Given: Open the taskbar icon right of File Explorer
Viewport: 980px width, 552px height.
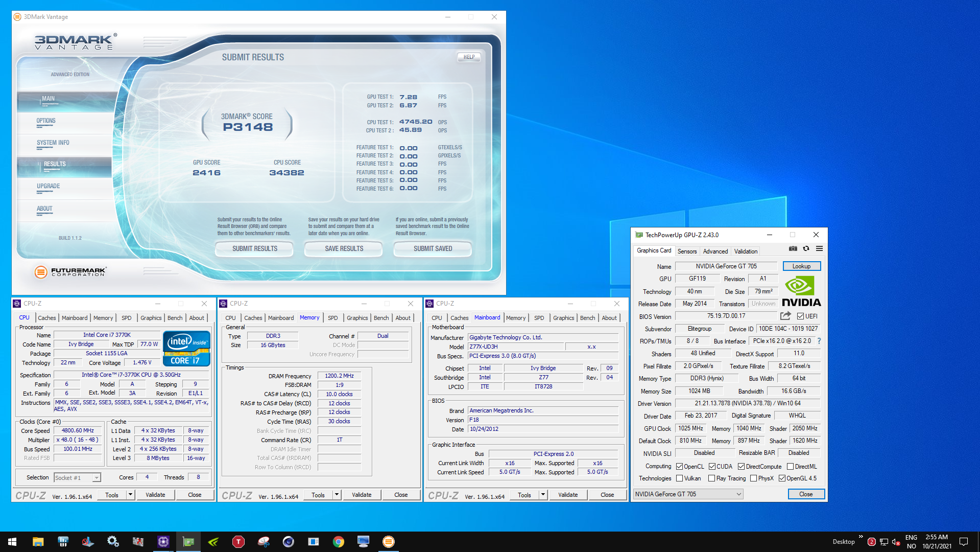Looking at the screenshot, I should pos(63,542).
